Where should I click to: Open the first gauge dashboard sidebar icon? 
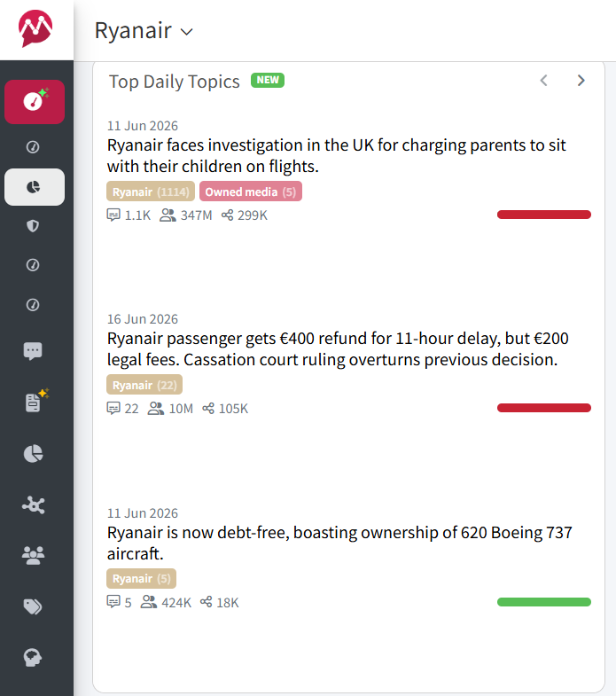coord(33,147)
